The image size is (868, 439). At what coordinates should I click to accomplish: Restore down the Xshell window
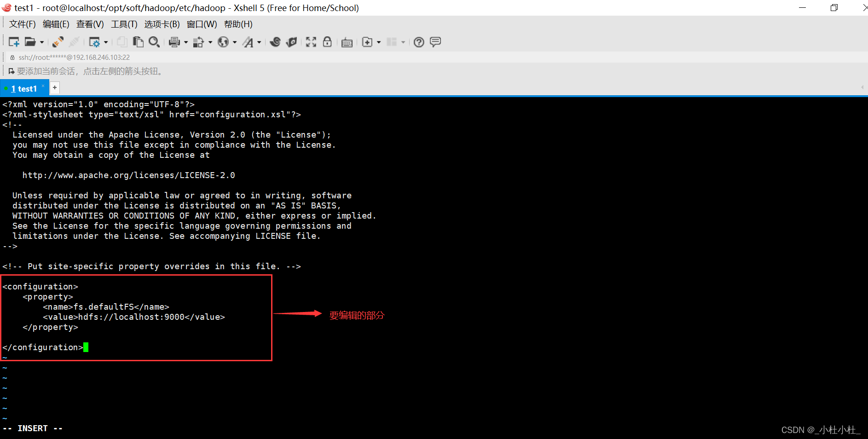tap(834, 8)
